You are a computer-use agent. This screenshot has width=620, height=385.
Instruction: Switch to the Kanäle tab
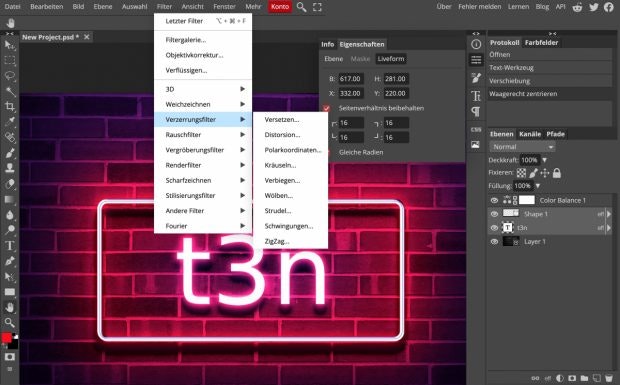(x=530, y=134)
